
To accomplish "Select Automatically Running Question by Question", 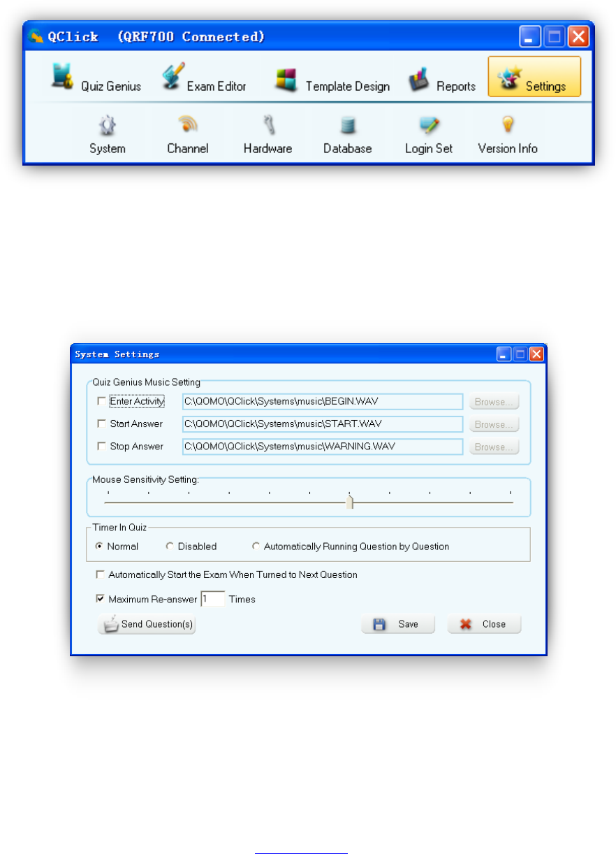I will tap(256, 547).
